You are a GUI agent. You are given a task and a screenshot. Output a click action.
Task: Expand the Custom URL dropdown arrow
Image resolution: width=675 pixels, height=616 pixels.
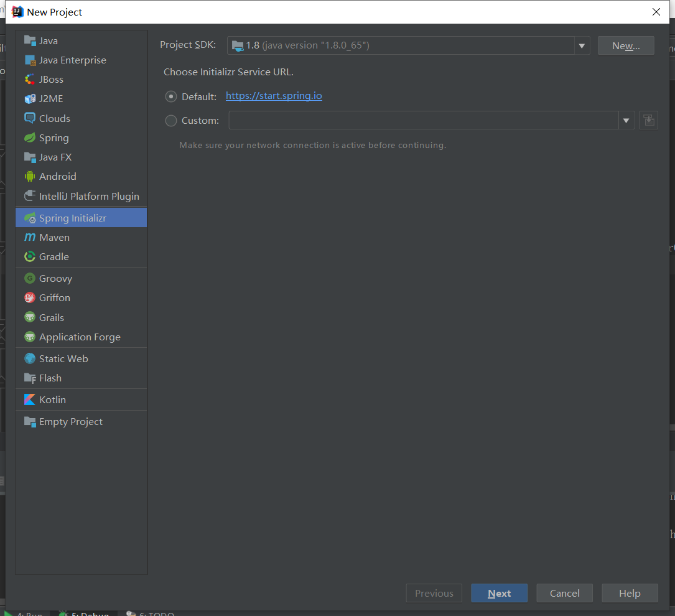[626, 121]
